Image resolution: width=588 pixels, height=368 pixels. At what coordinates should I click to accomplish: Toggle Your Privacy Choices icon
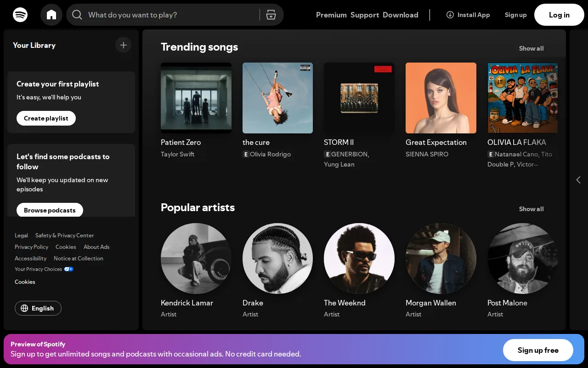(68, 269)
